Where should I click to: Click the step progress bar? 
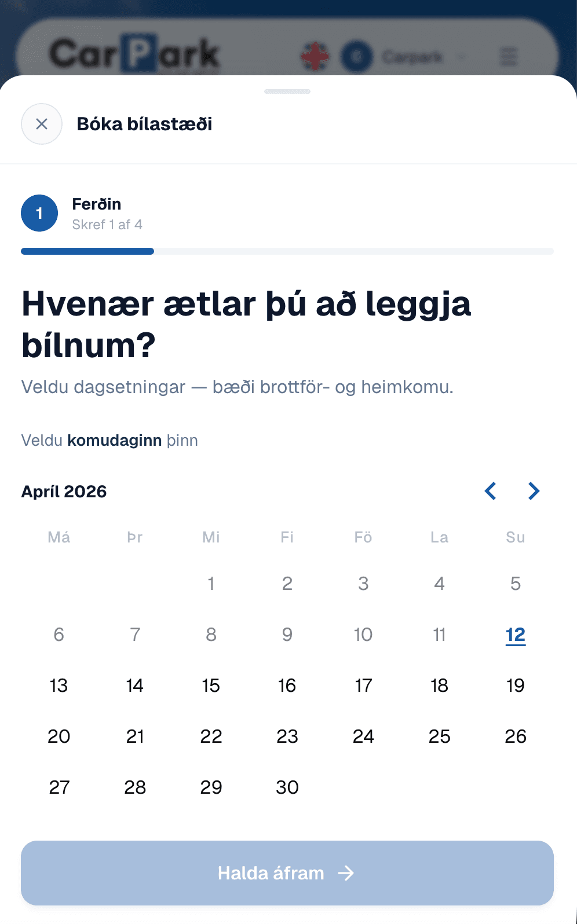click(x=288, y=251)
